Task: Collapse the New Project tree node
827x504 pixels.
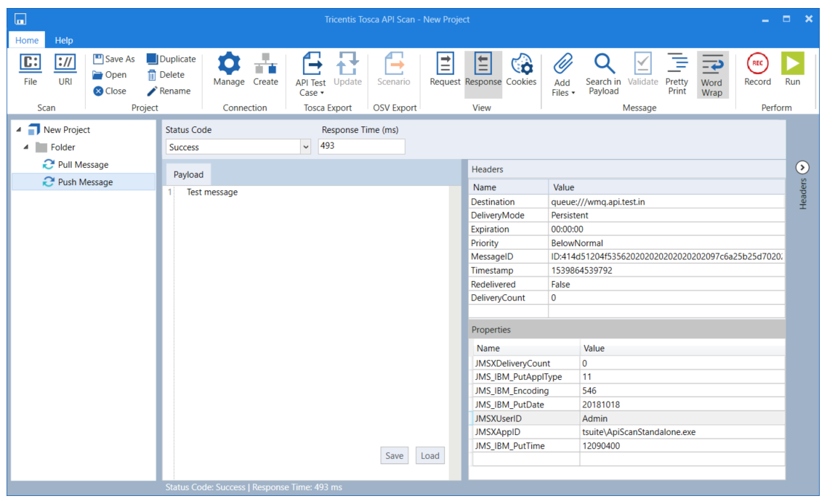Action: (18, 130)
